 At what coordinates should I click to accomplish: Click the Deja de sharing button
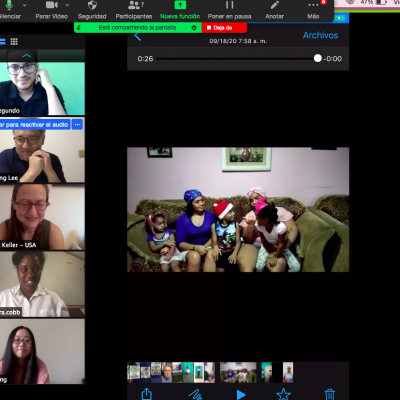coord(224,28)
